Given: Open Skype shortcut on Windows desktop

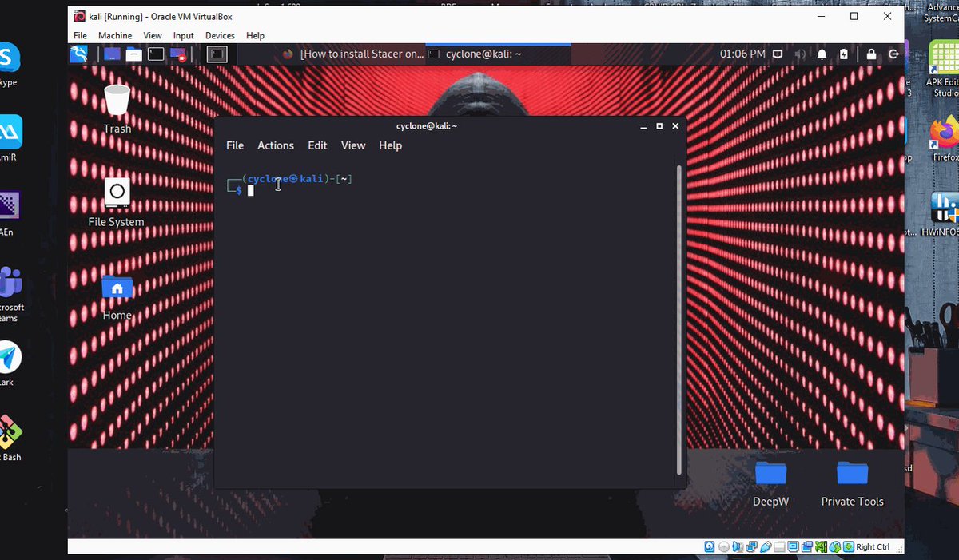Looking at the screenshot, I should coord(9,64).
